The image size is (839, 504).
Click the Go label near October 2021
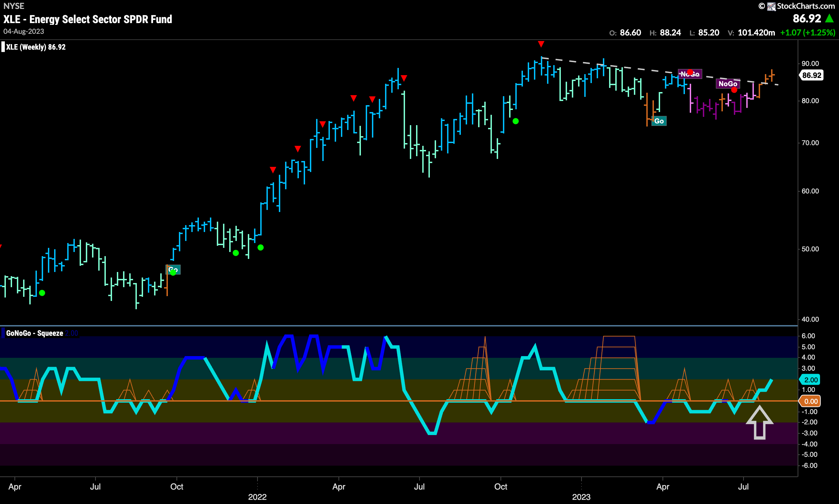173,270
